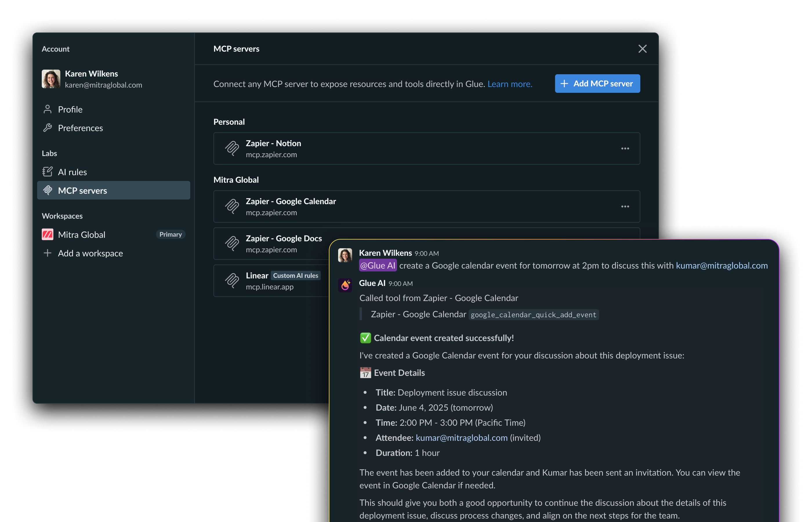Screen dimensions: 812x522
Task: Click the AI rules notepad icon
Action: [x=48, y=172]
